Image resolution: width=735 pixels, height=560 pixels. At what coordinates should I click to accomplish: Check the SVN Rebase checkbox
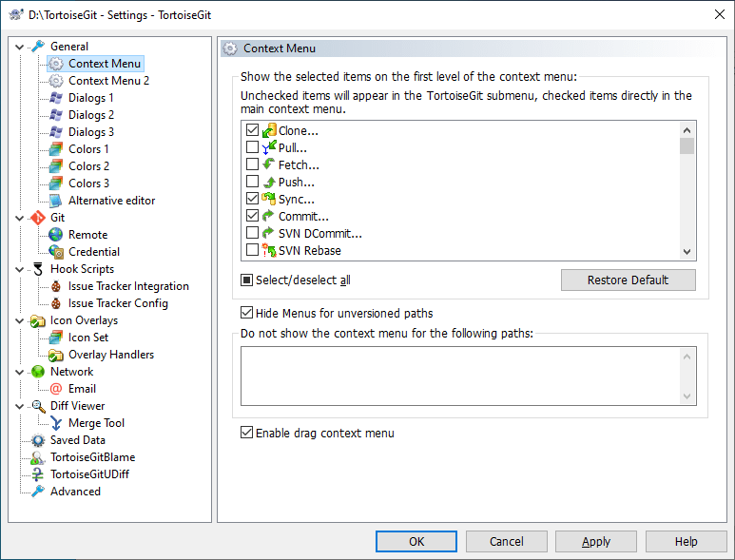point(252,250)
